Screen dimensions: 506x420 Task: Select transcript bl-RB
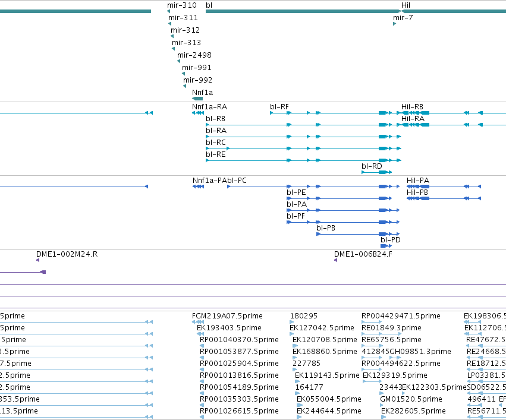click(x=303, y=125)
